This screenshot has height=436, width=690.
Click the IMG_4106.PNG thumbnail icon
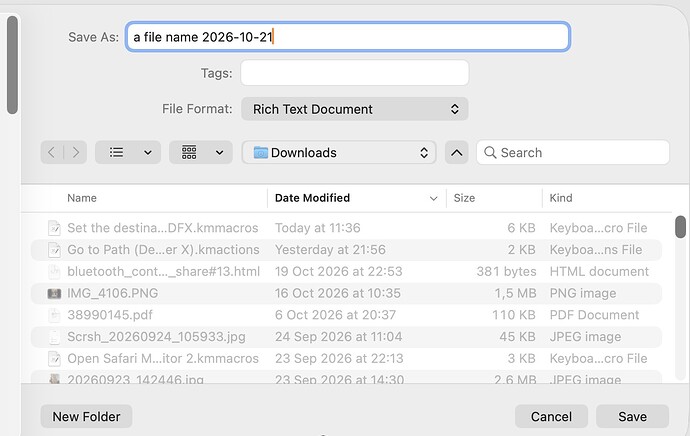54,293
